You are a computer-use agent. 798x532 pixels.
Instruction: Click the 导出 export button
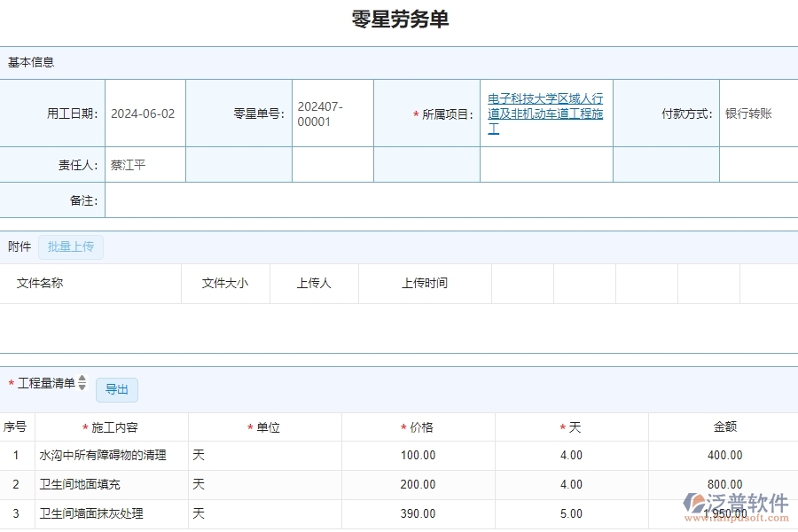point(116,389)
